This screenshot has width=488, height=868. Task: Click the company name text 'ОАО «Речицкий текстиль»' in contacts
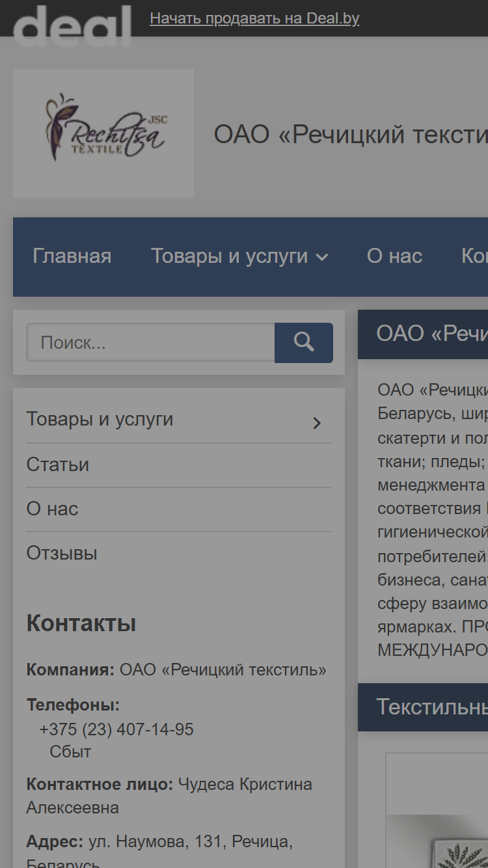(x=223, y=670)
